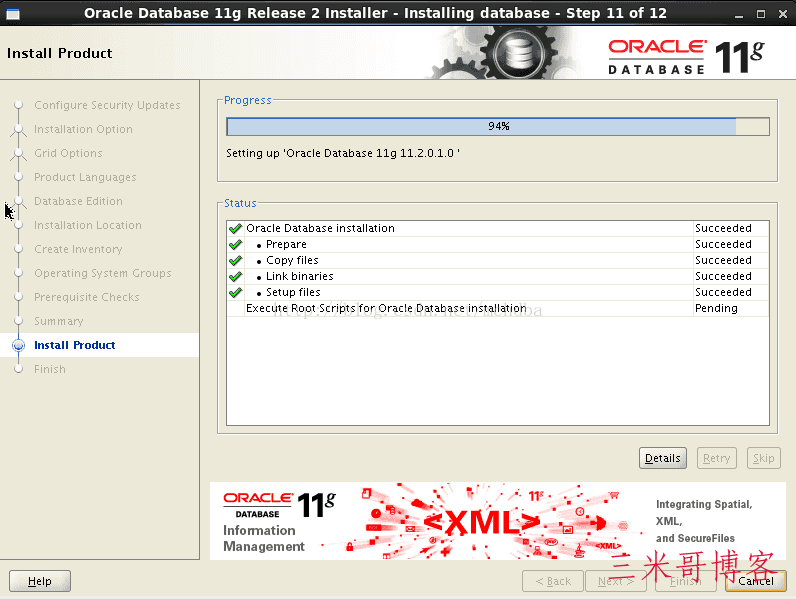Select Summary step in sidebar
The width and height of the screenshot is (796, 599).
[x=58, y=321]
